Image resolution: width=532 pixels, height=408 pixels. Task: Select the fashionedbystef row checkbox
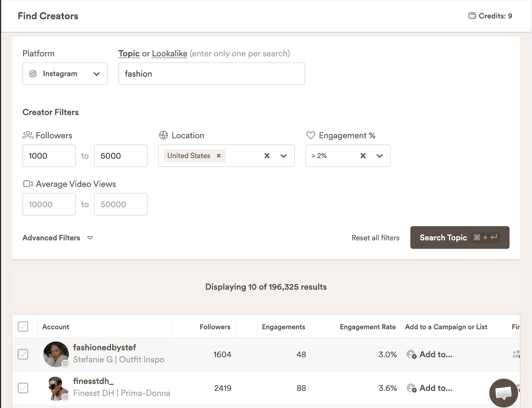coord(23,354)
